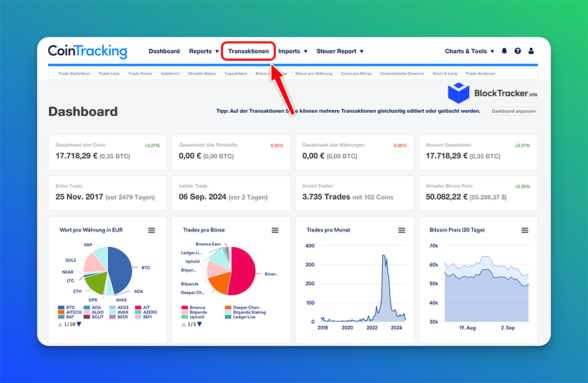Screen dimensions: 588x383
Task: Click the CoinTracking logo
Action: pyautogui.click(x=88, y=51)
